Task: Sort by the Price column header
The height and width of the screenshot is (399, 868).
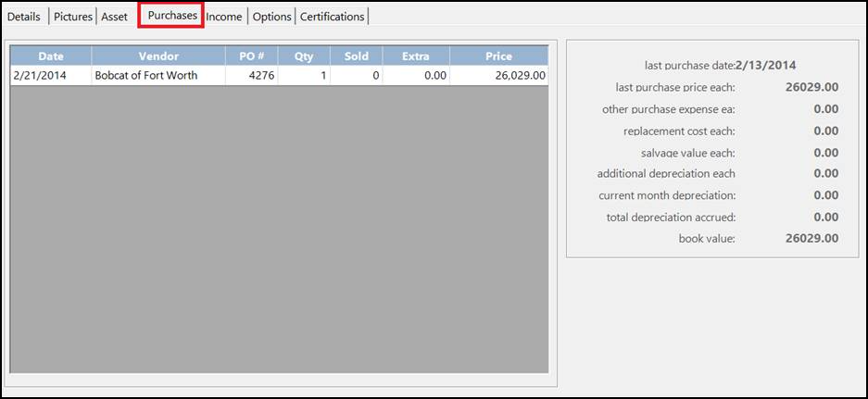Action: pos(498,56)
